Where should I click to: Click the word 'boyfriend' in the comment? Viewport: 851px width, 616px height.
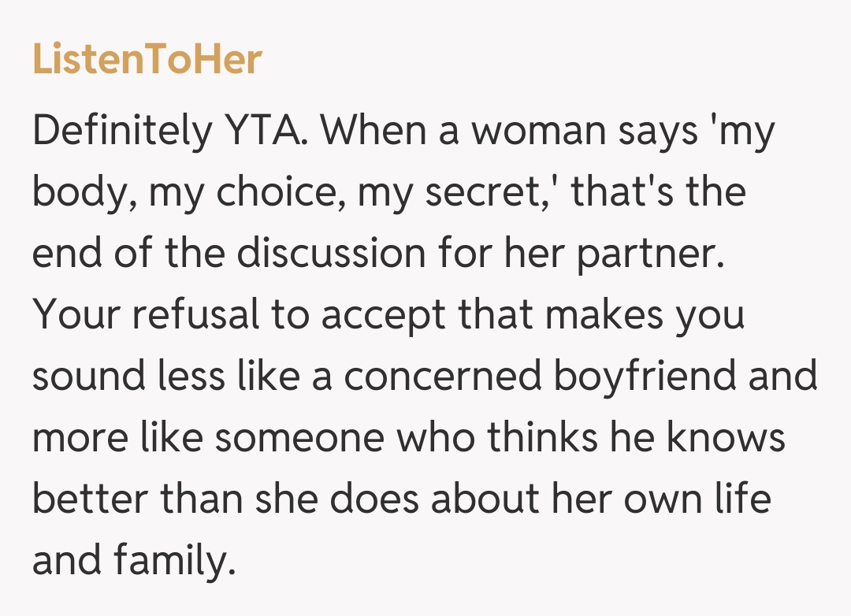[645, 377]
